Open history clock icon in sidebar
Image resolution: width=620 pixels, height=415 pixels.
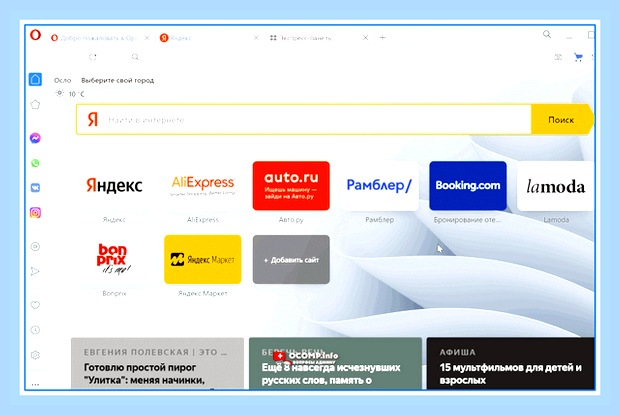(x=35, y=330)
